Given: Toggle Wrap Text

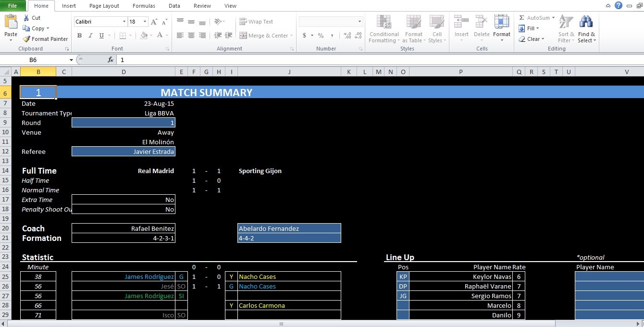Looking at the screenshot, I should pos(256,22).
